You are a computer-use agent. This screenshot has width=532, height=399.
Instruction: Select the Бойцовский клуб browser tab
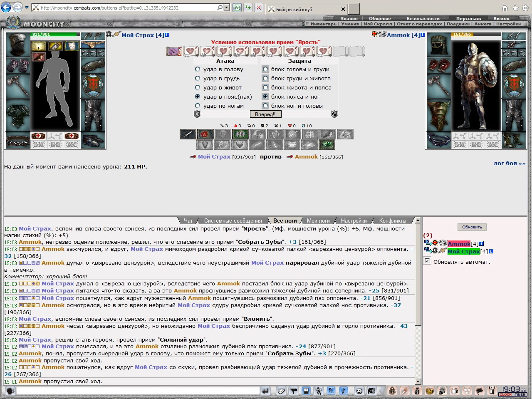point(306,9)
